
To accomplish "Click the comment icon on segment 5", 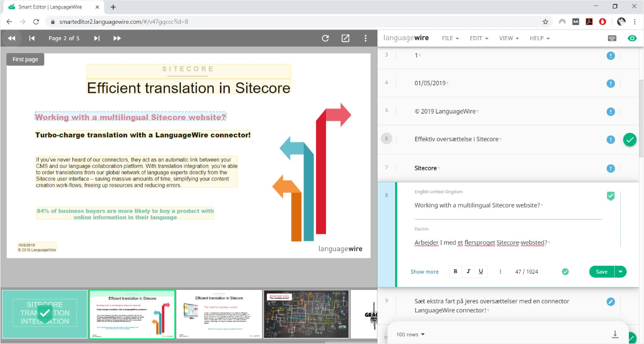I will tap(611, 112).
